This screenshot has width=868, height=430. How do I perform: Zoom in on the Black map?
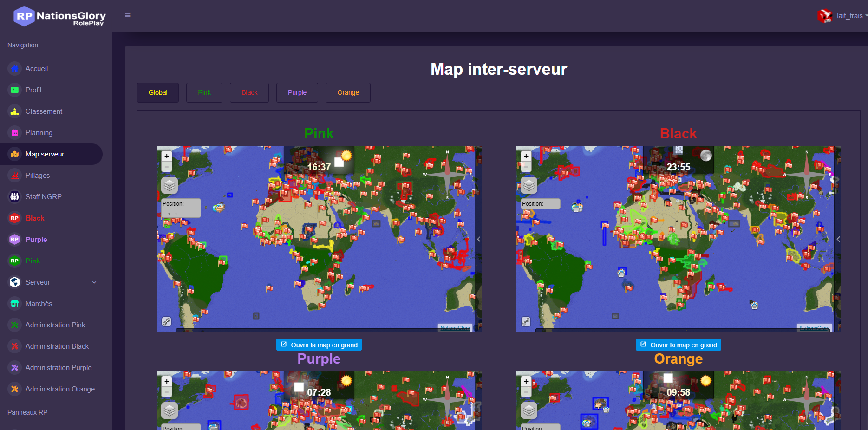pyautogui.click(x=526, y=156)
